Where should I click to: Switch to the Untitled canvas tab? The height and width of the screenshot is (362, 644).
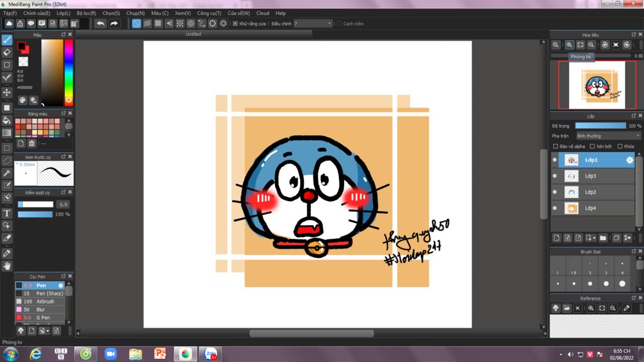coord(193,34)
